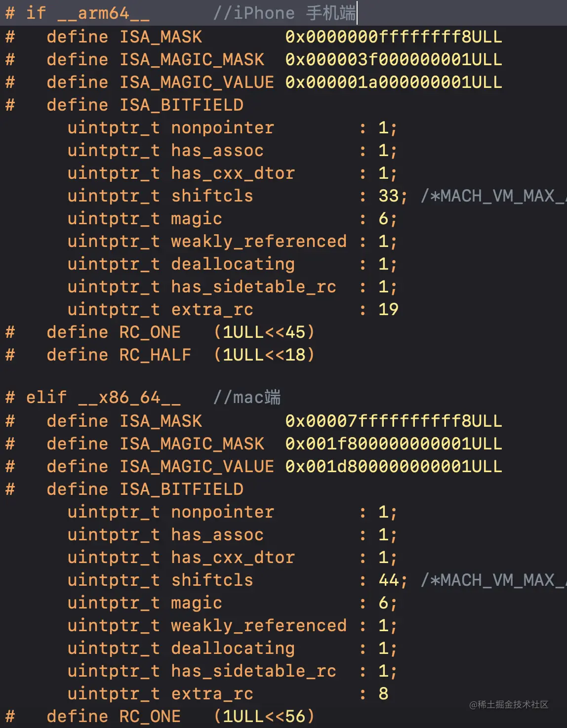
Task: Click the elif preprocessor keyword
Action: 46,397
